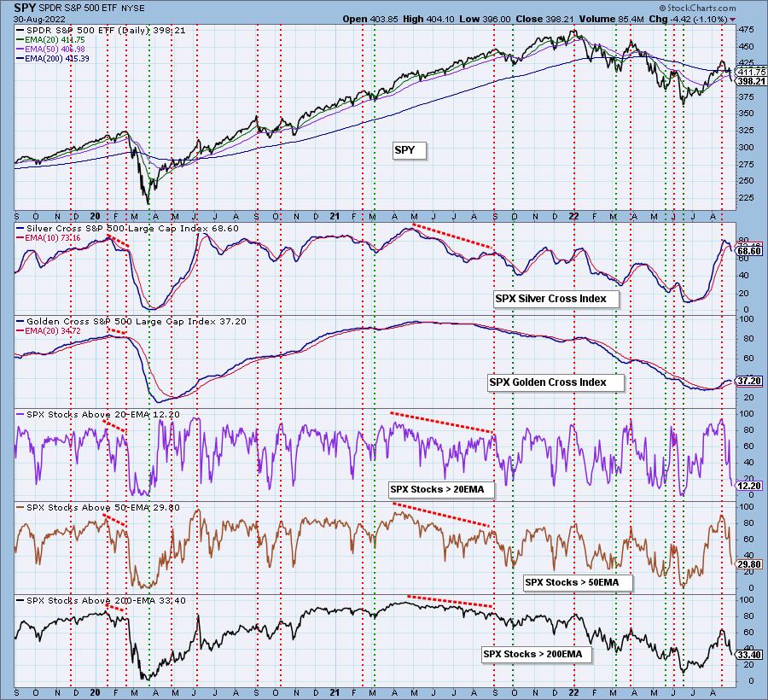
Task: Click the 'SPX Silver Cross Index' annotation box
Action: (x=556, y=299)
